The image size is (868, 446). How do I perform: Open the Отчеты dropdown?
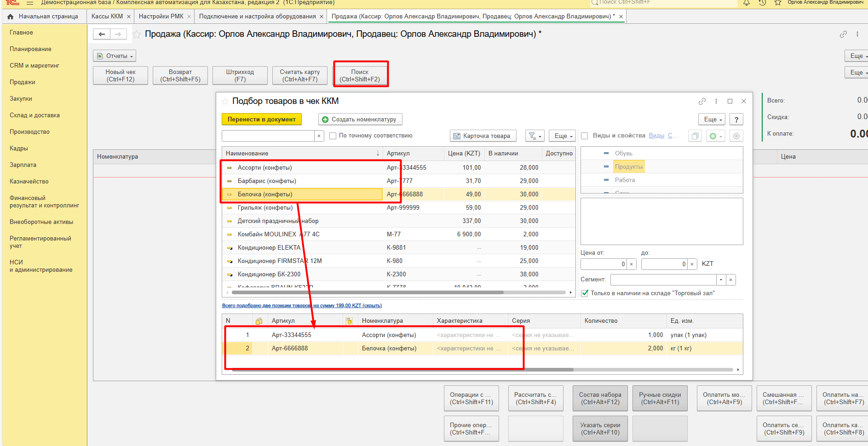click(115, 56)
